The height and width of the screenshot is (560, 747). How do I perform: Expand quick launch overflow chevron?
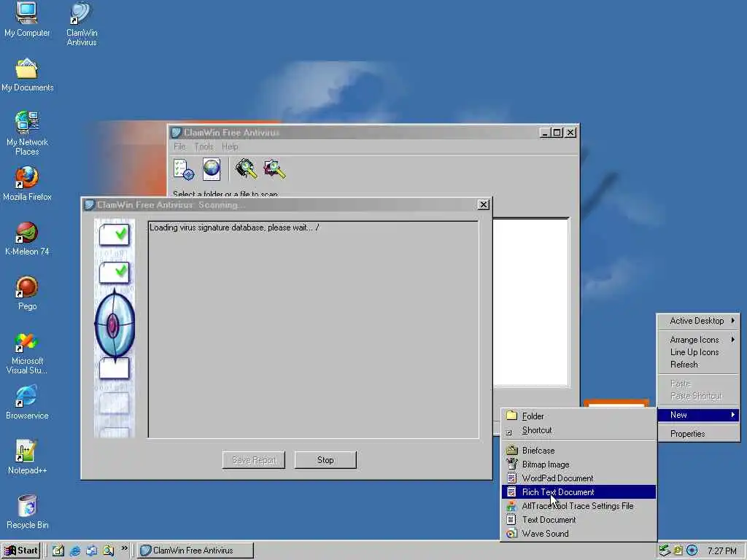[125, 548]
